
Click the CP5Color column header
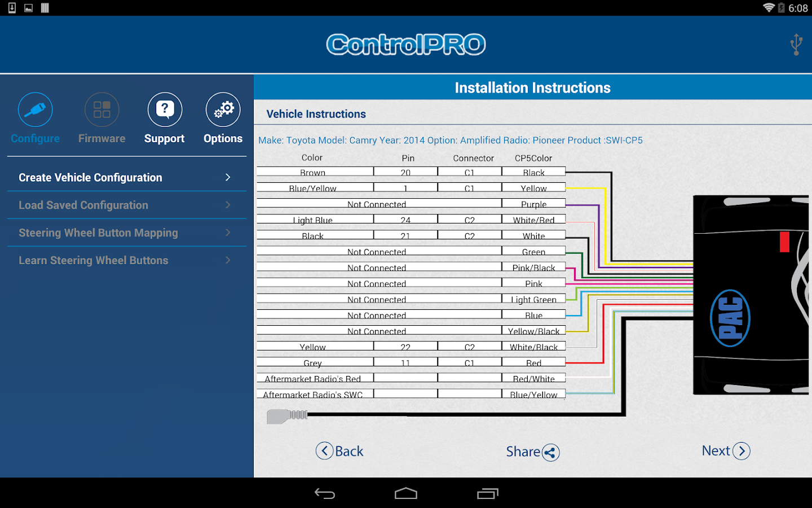click(x=533, y=159)
